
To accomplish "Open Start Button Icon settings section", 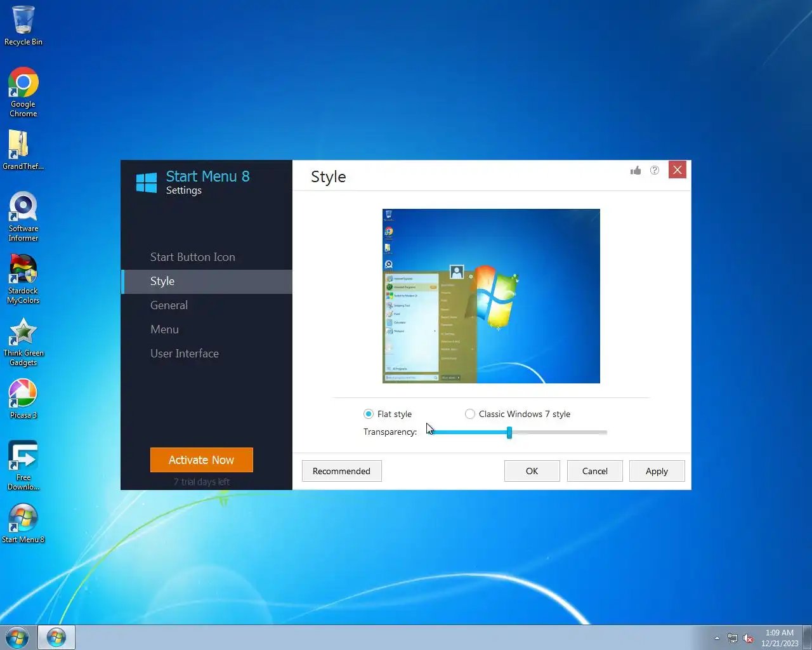I will click(207, 257).
